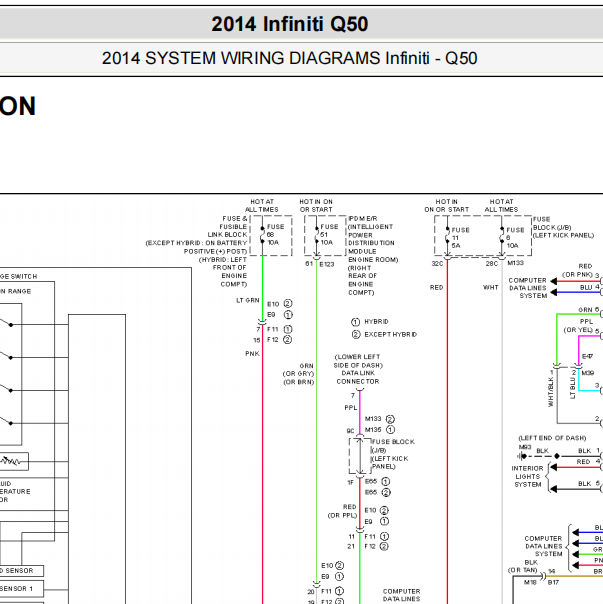Select connector label 'M39'
Image resolution: width=603 pixels, height=604 pixels.
tap(588, 373)
